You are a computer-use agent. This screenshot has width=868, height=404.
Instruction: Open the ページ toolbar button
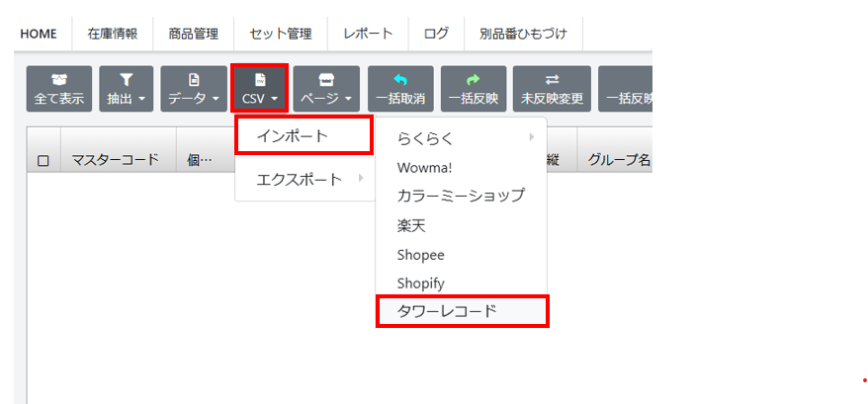point(326,89)
